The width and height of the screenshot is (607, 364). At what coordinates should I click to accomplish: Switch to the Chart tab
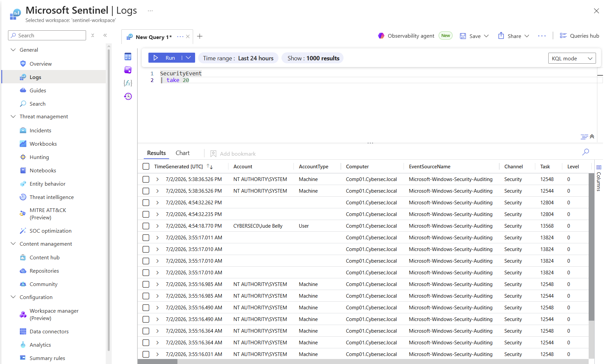182,153
